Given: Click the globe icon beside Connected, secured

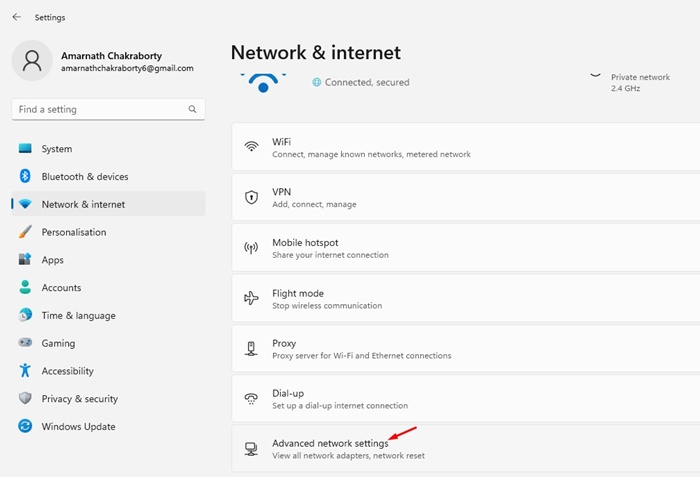Looking at the screenshot, I should (x=317, y=82).
